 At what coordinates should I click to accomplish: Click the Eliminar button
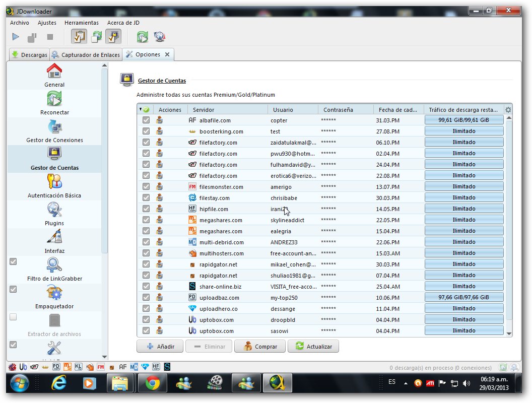[x=209, y=347]
